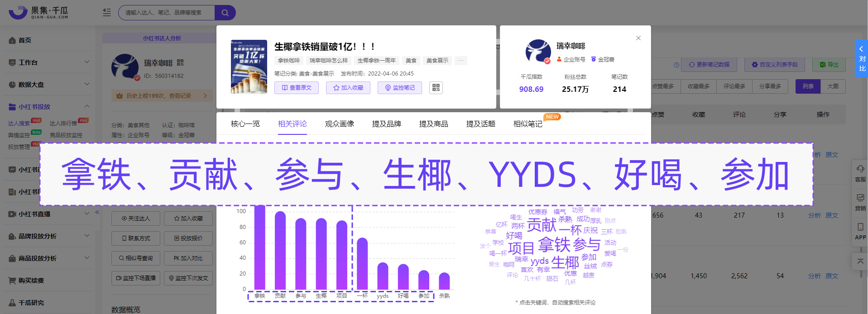This screenshot has height=314, width=868.
Task: Switch to 提及品牌 tab
Action: coord(387,124)
